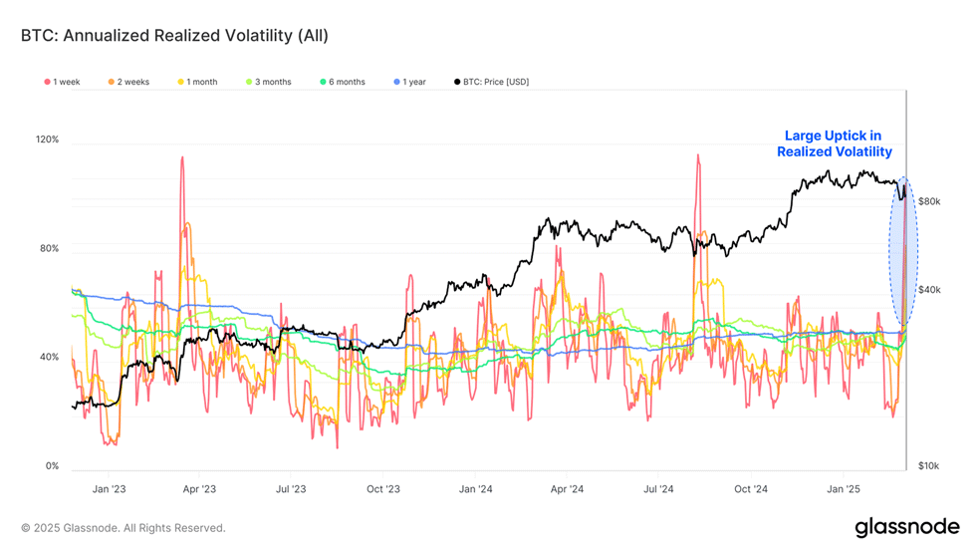This screenshot has height=552, width=980.
Task: Toggle the 1 month legend series
Action: (197, 82)
